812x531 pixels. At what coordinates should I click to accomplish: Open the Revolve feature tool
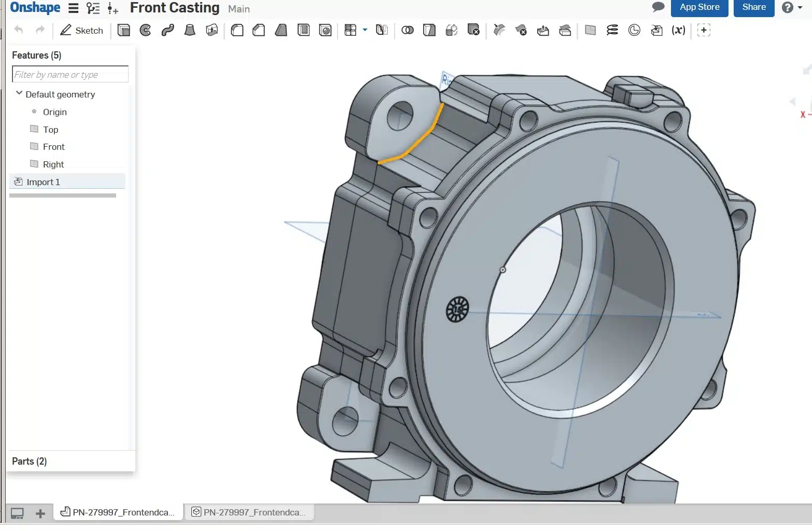point(144,30)
